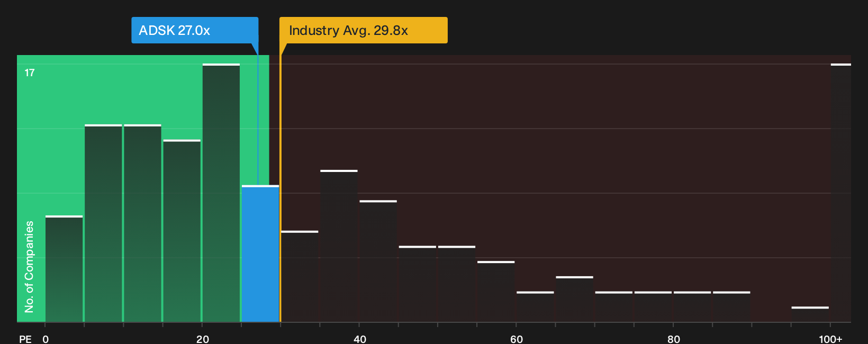Click the axis label 20

[203, 339]
